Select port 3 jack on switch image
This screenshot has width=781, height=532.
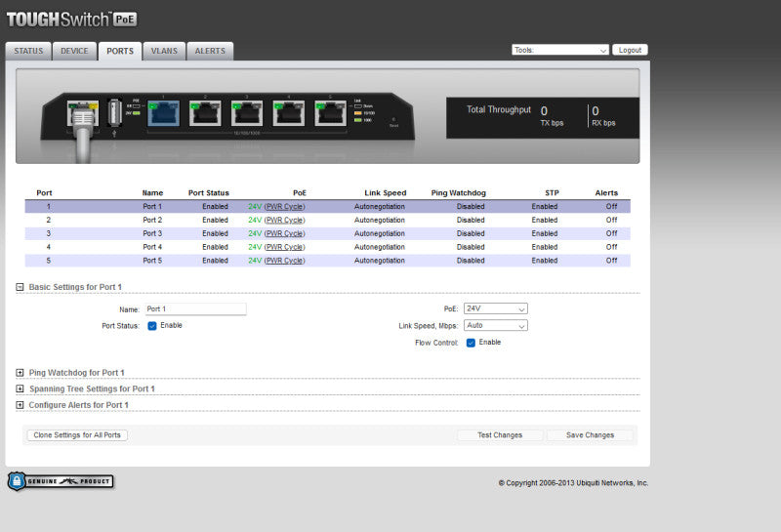pos(247,112)
